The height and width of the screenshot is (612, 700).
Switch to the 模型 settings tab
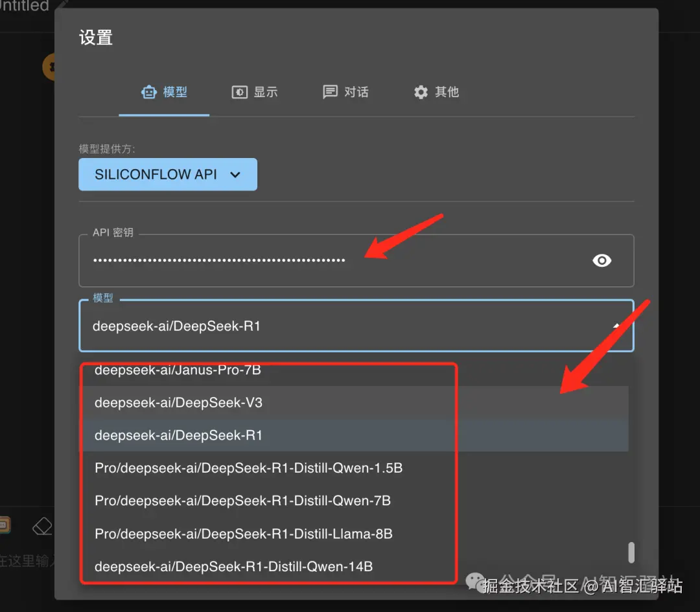[164, 93]
